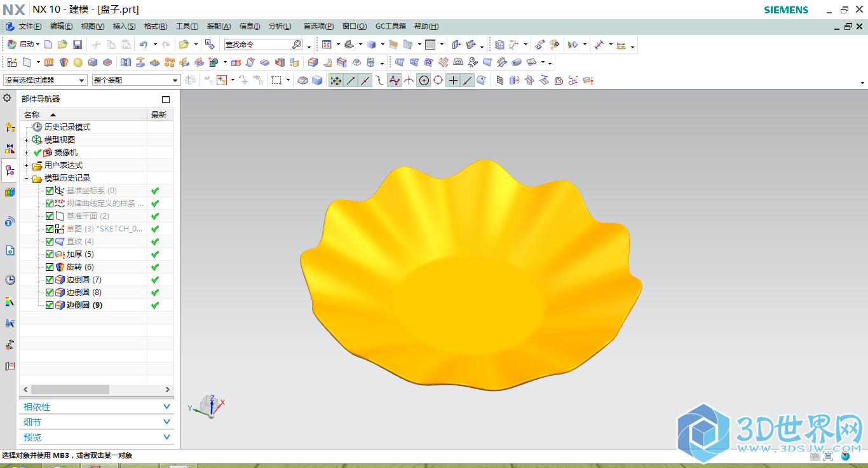868x468 pixels.
Task: Click the Pattern Feature icon with orange cubes
Action: point(170,62)
